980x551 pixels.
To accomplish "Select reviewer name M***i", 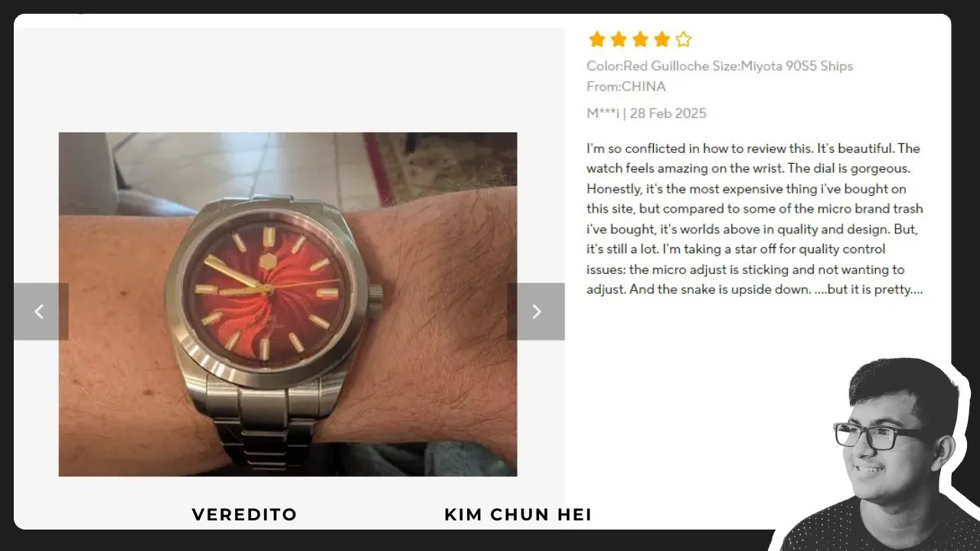I will point(603,113).
